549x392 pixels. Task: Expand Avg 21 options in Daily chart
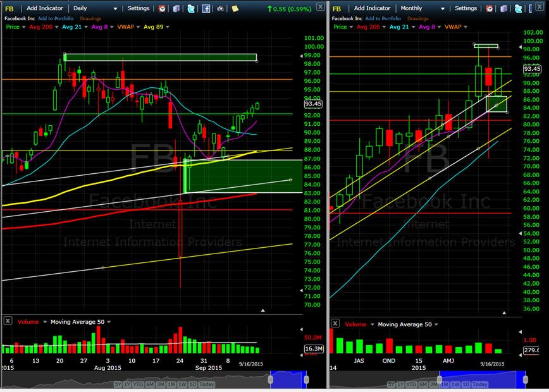click(x=85, y=27)
